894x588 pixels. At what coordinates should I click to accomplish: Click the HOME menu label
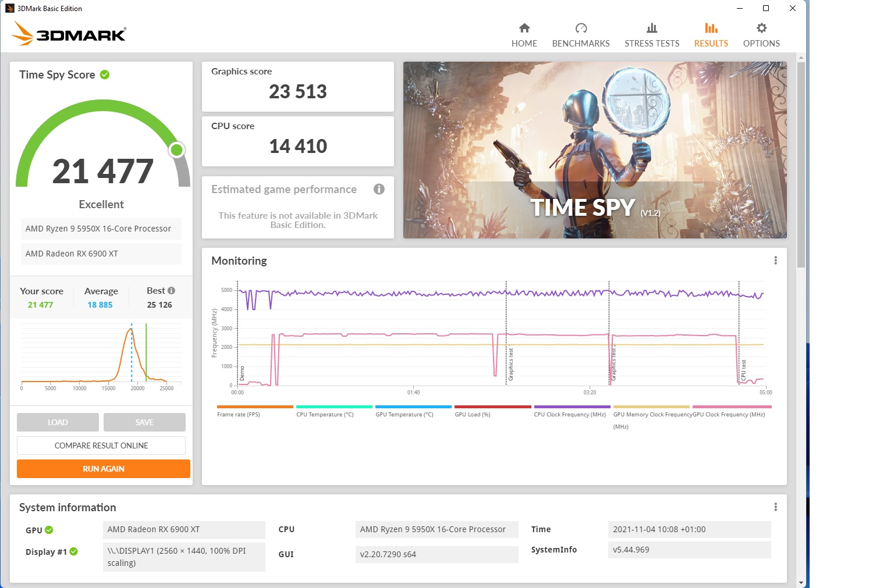524,44
